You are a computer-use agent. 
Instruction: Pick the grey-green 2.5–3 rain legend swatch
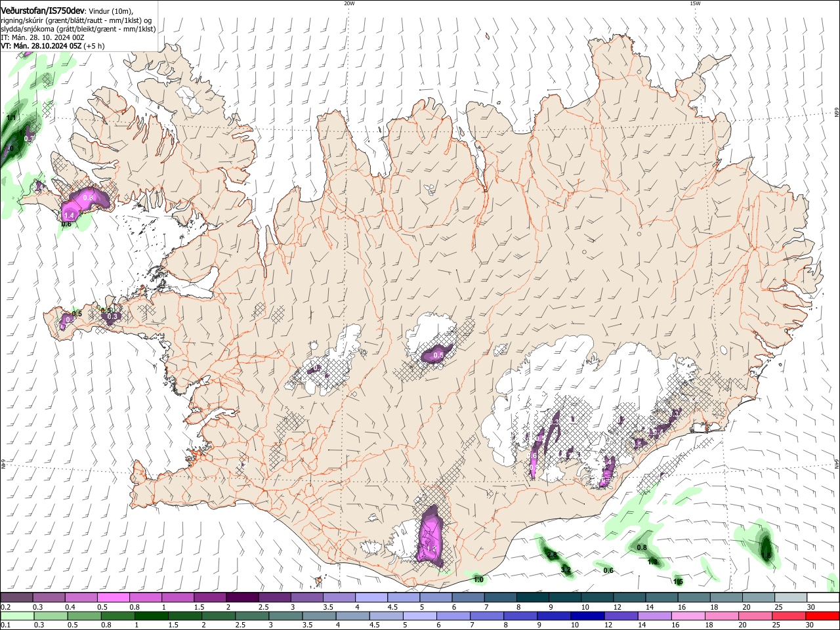click(253, 616)
